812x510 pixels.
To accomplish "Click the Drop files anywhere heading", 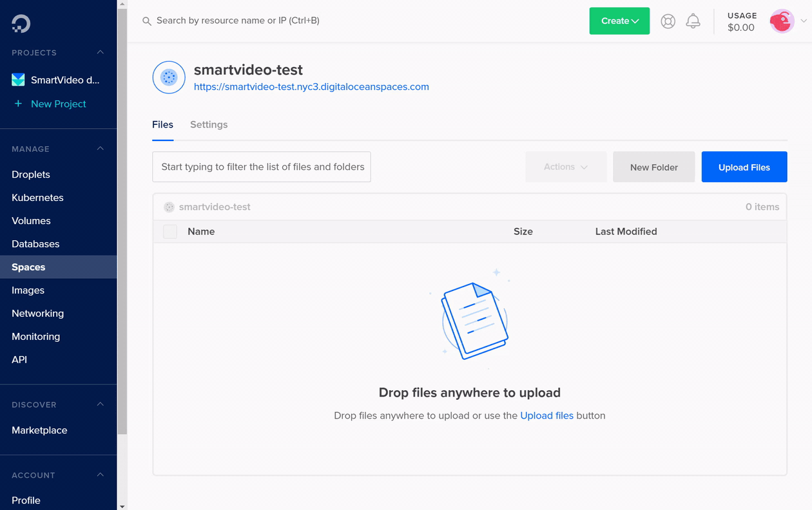I will pos(470,393).
